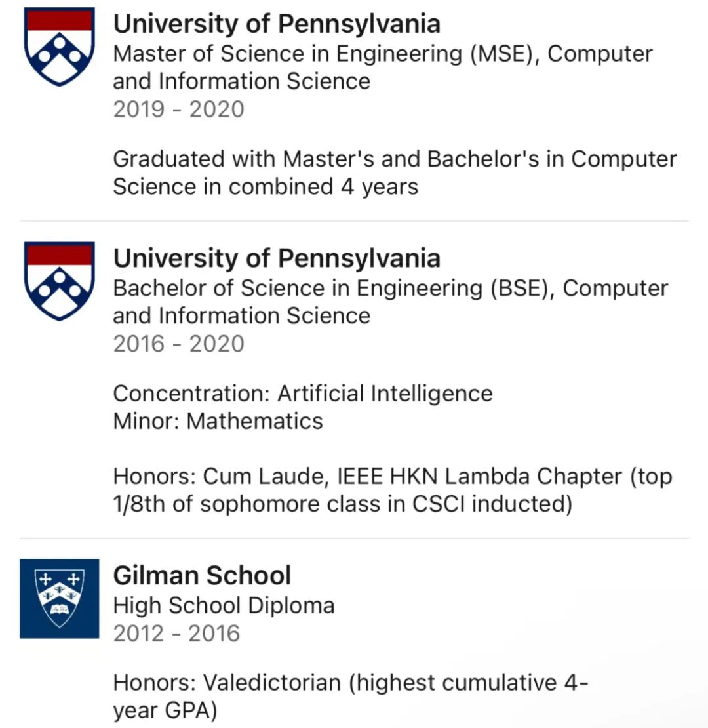Click the 2012 - 2016 date range

pos(177,634)
